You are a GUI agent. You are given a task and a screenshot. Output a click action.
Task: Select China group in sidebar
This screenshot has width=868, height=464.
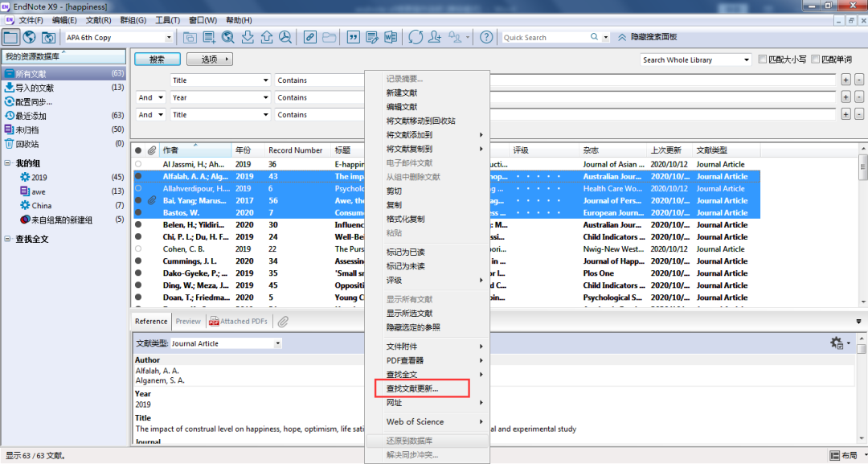[x=42, y=205]
